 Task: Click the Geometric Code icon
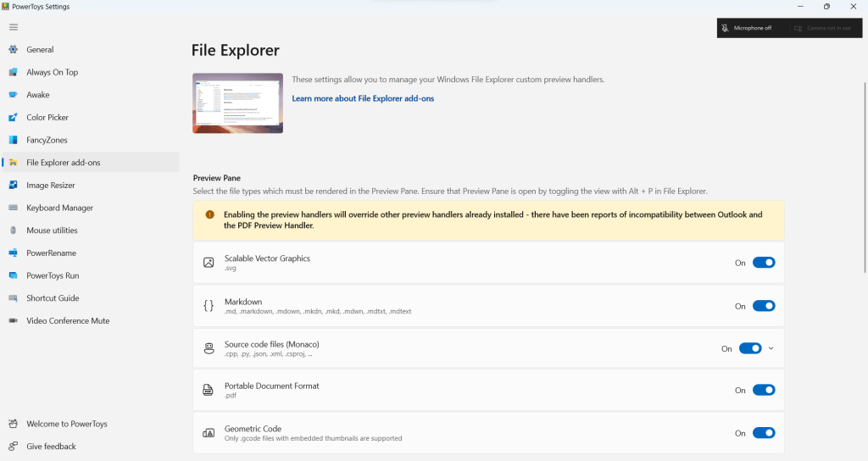209,433
